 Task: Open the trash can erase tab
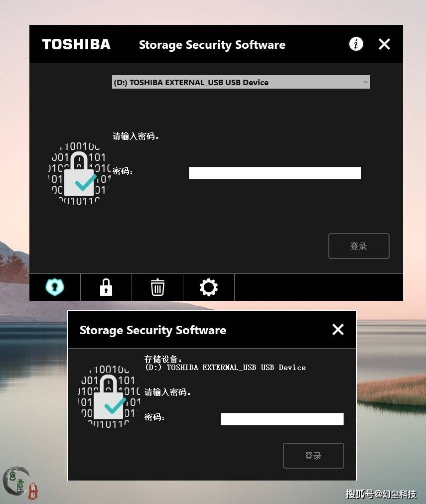click(x=157, y=287)
